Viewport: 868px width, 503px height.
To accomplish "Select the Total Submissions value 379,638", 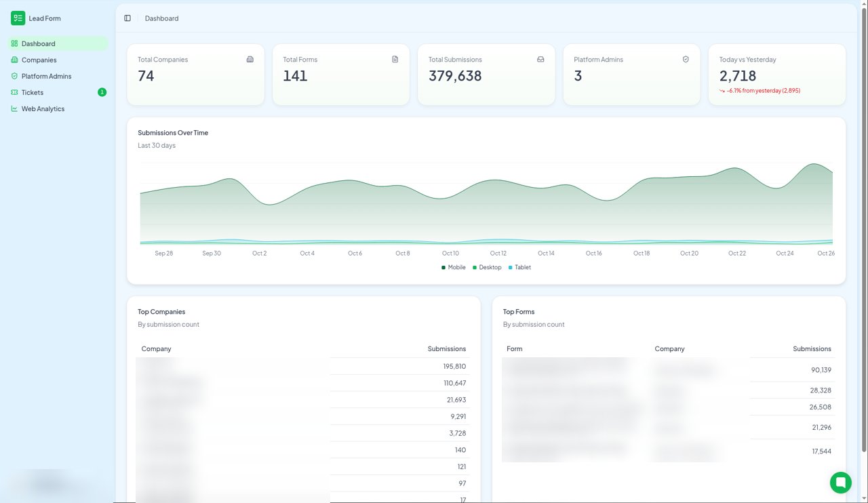I will 455,76.
